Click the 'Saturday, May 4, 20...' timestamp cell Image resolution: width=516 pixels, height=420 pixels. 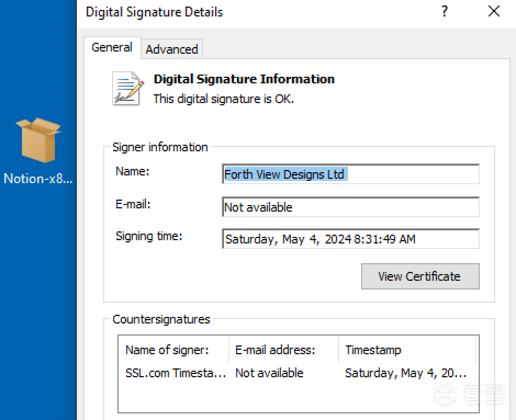tap(406, 373)
